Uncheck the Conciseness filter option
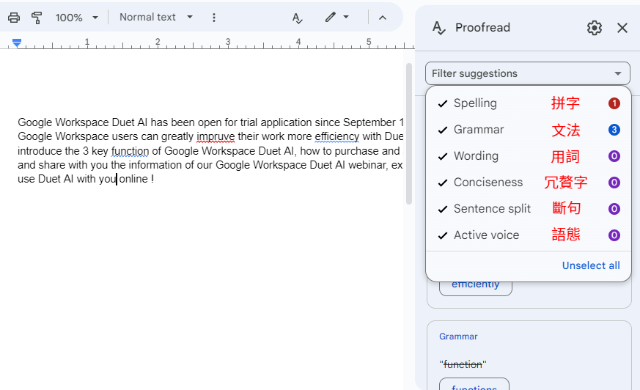 point(528,182)
